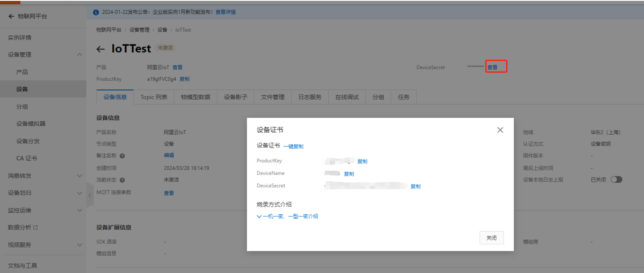Click 查看 link beside 阿里云IoT product
The height and width of the screenshot is (273, 644).
178,67
